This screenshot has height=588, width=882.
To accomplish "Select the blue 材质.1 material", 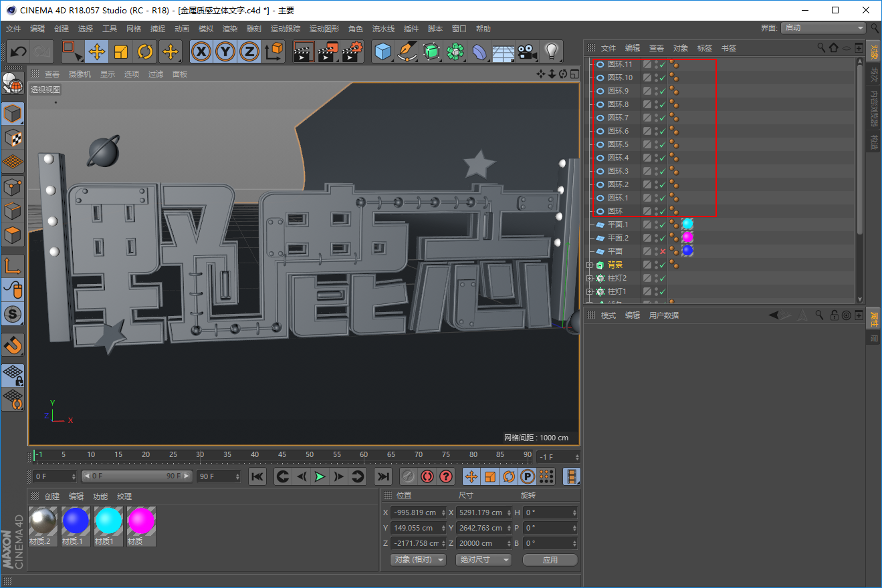I will click(76, 527).
